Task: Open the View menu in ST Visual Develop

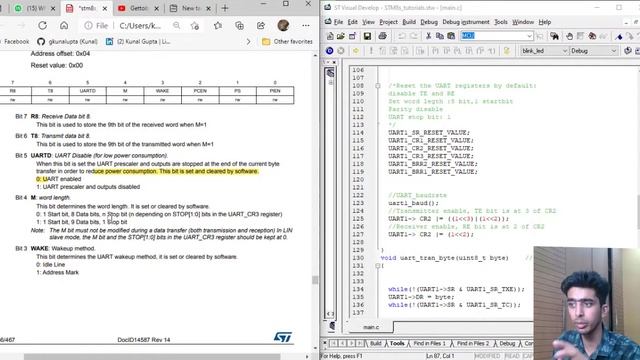Action: (368, 22)
